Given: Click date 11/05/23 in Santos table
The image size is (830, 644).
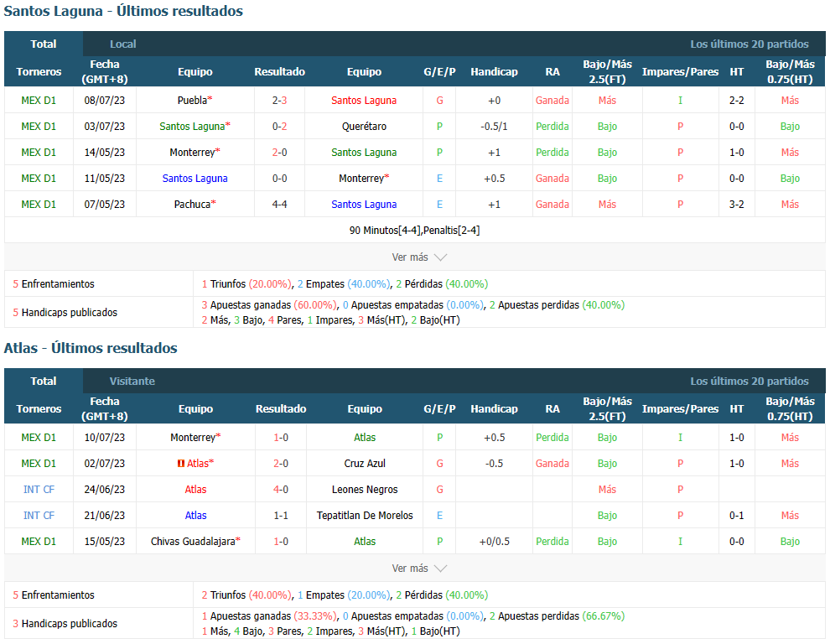Looking at the screenshot, I should point(104,179).
